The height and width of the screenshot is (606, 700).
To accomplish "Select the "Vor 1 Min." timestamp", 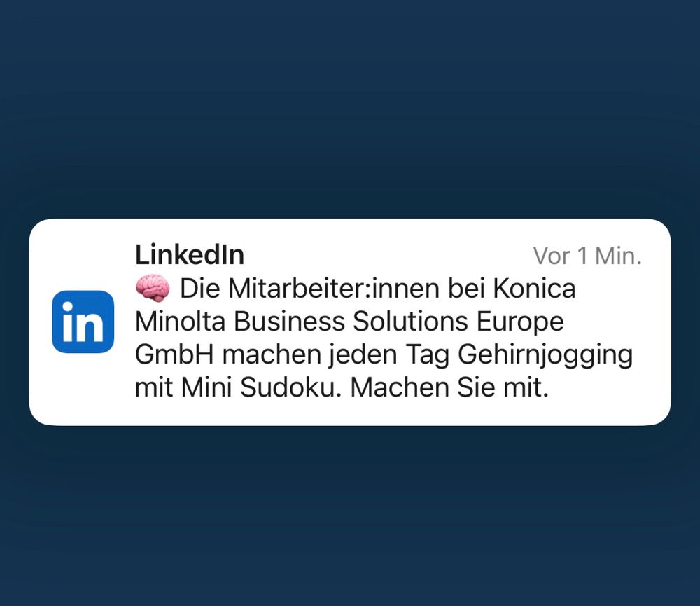I will click(587, 256).
